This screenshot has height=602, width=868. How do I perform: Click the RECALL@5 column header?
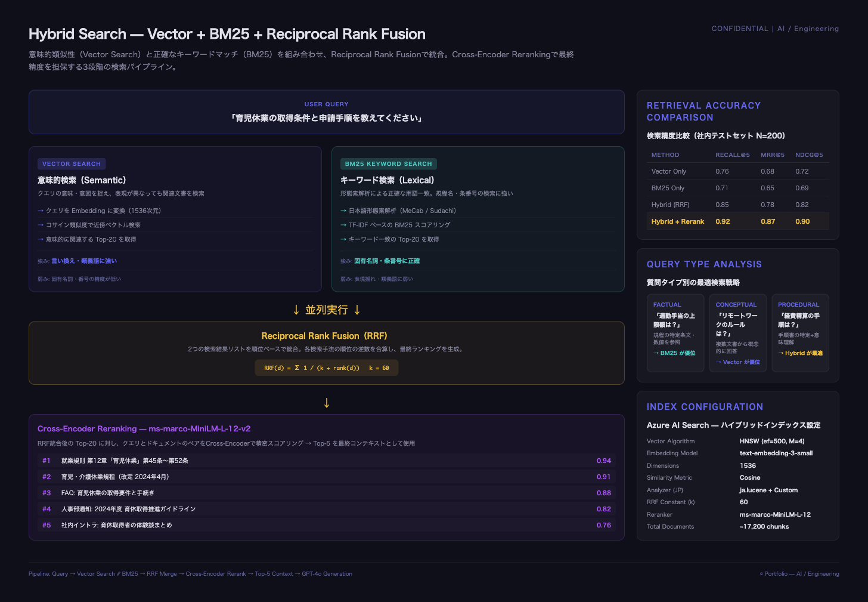point(732,155)
